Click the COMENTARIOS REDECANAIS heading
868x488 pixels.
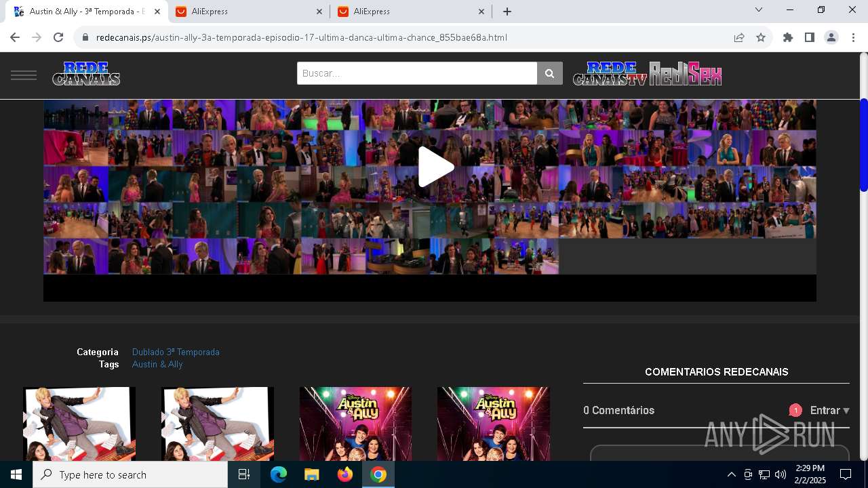point(717,371)
